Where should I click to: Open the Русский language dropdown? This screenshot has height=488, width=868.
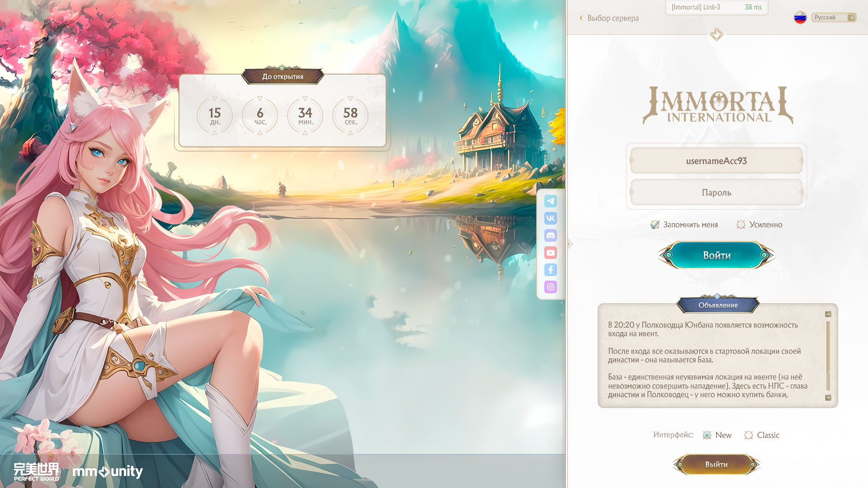pyautogui.click(x=834, y=18)
